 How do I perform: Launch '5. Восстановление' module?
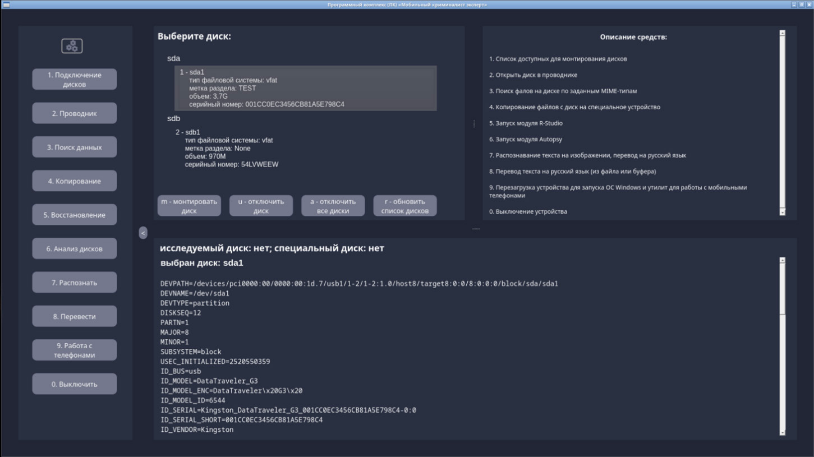tap(74, 214)
